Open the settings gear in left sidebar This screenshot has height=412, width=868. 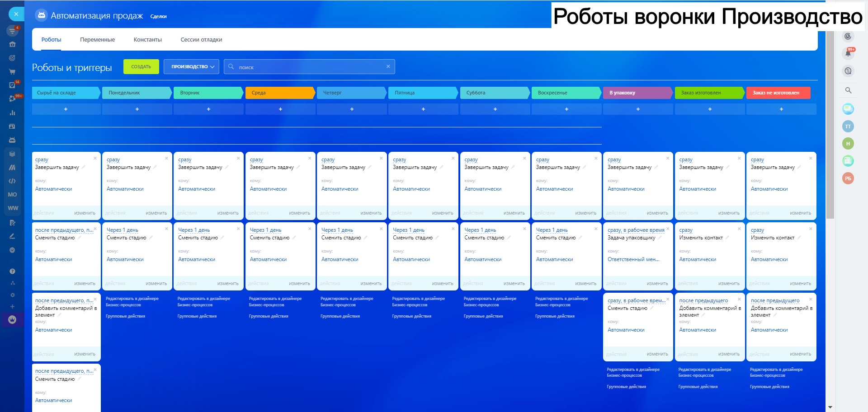coord(13,295)
